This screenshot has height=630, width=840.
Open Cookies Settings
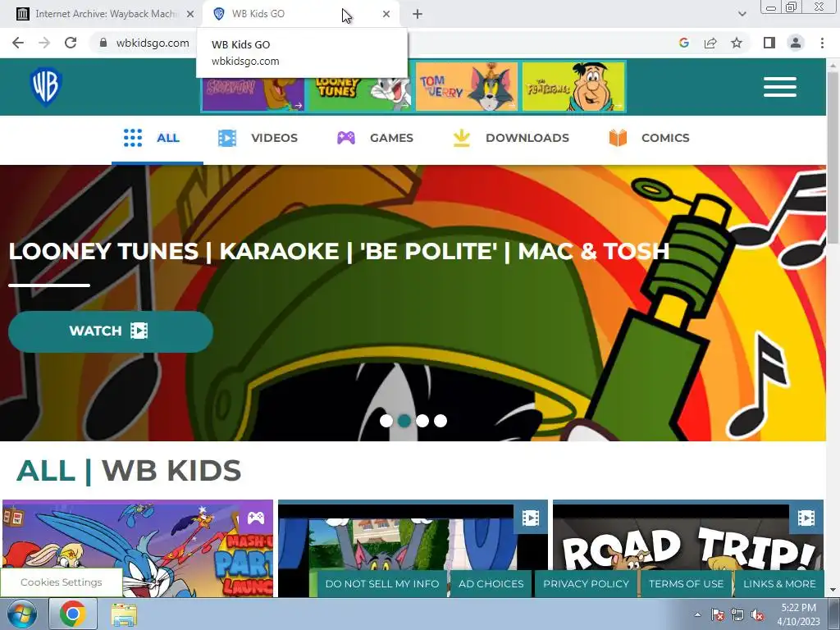tap(61, 582)
